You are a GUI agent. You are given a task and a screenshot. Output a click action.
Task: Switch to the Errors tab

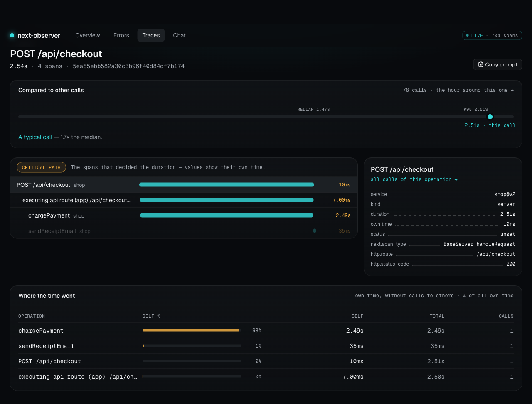121,35
